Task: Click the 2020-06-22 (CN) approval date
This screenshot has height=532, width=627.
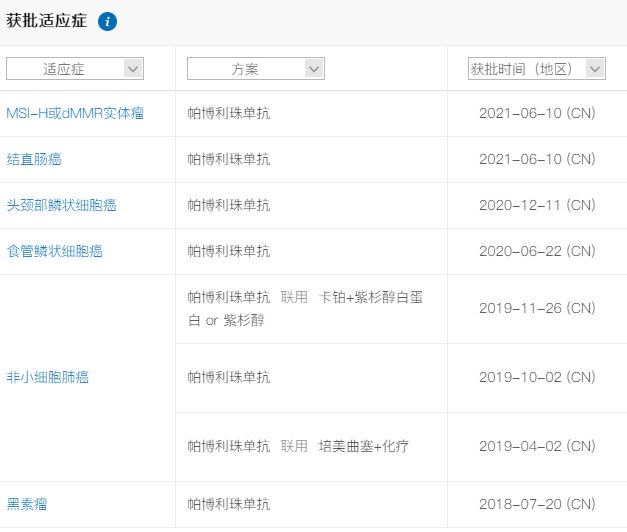Action: pos(537,252)
